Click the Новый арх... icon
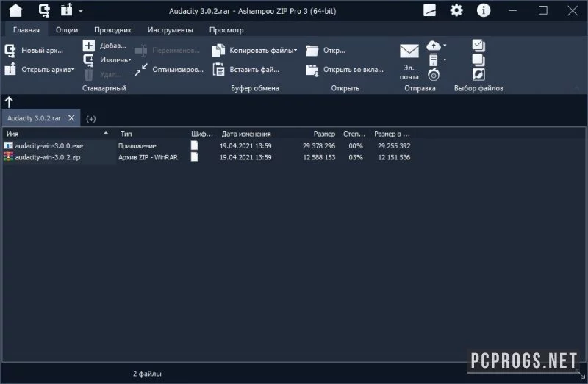588x384 pixels. point(10,51)
